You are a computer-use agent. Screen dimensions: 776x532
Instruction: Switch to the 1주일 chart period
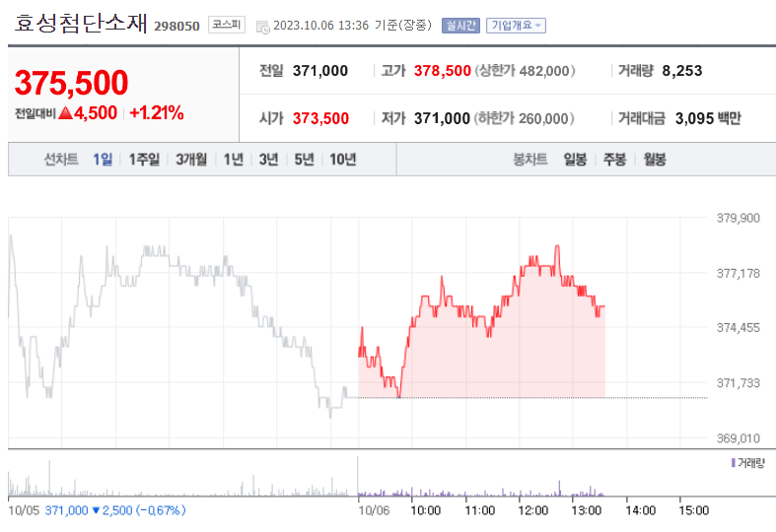point(144,160)
